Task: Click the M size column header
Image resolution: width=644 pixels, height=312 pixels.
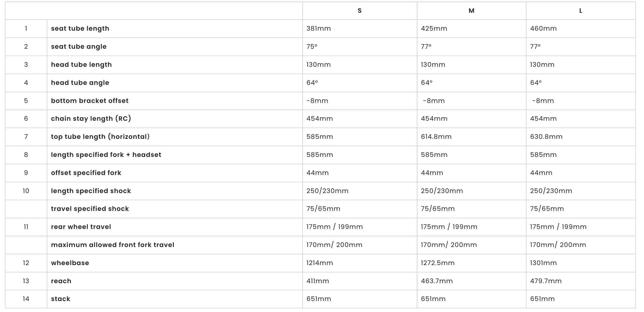Action: coord(471,11)
